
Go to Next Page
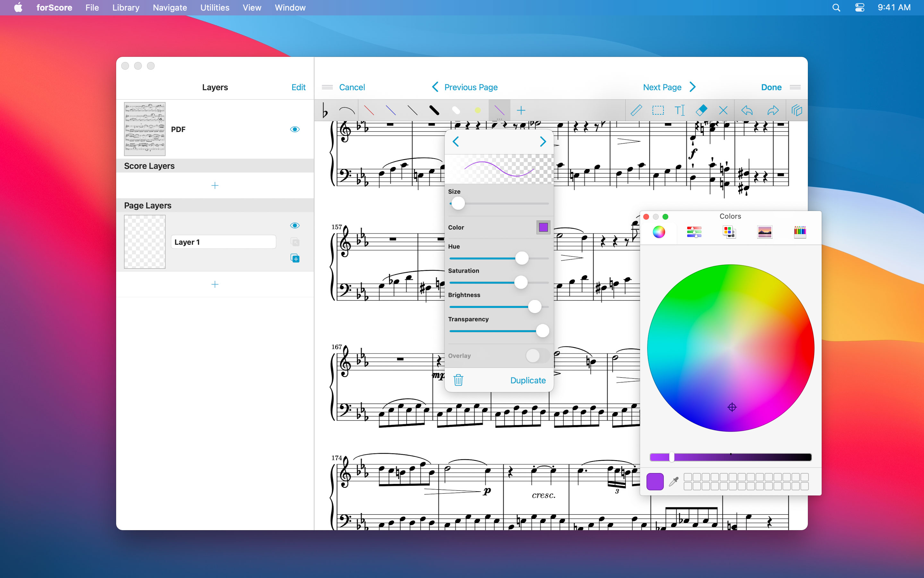click(x=669, y=87)
